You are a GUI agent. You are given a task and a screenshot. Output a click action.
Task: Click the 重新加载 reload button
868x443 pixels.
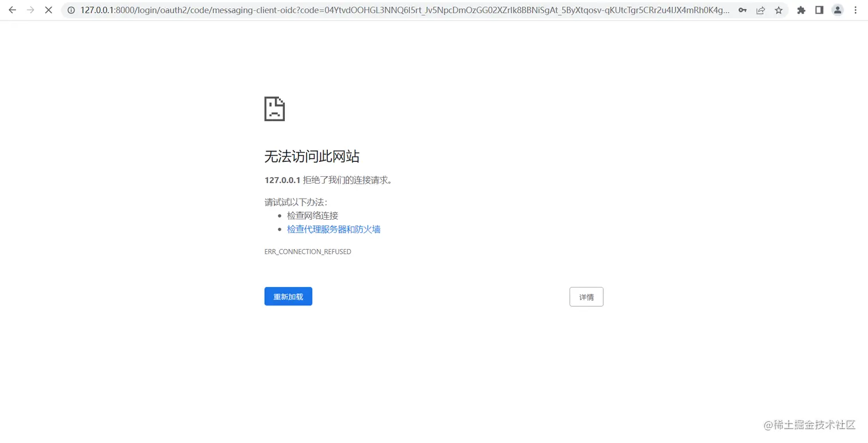[288, 296]
